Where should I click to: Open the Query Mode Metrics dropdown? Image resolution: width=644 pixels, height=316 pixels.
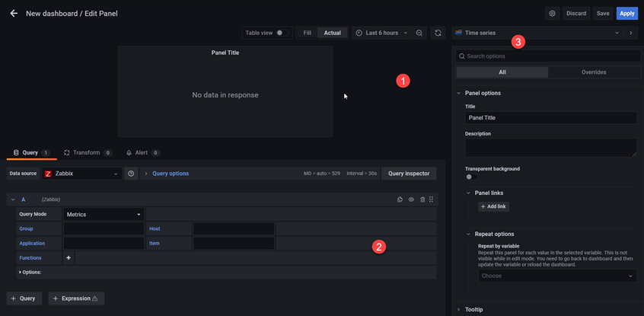[104, 215]
